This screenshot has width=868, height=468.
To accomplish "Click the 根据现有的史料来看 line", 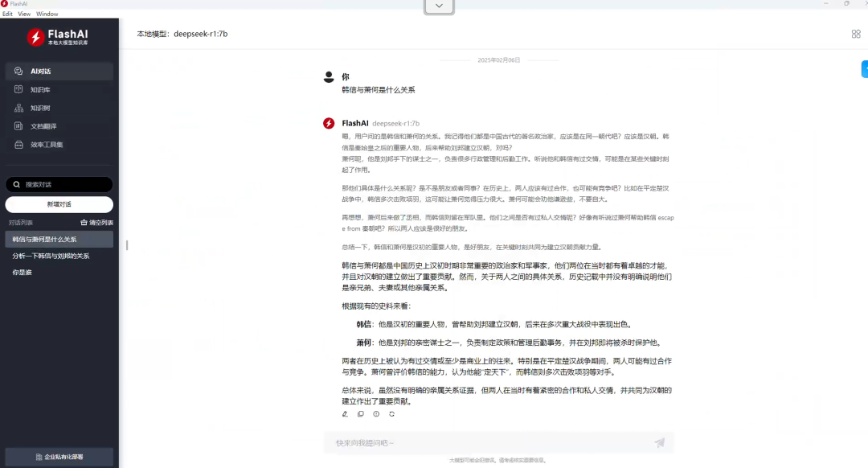I will [x=376, y=306].
